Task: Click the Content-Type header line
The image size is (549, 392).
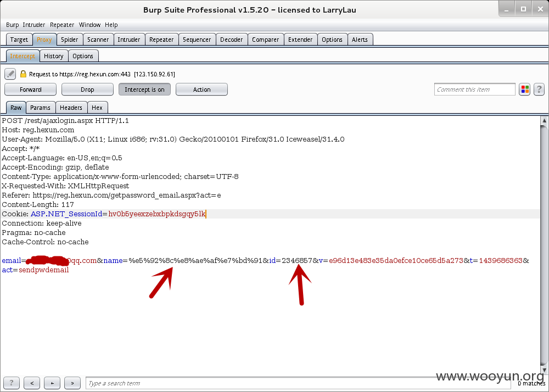Action: point(120,176)
